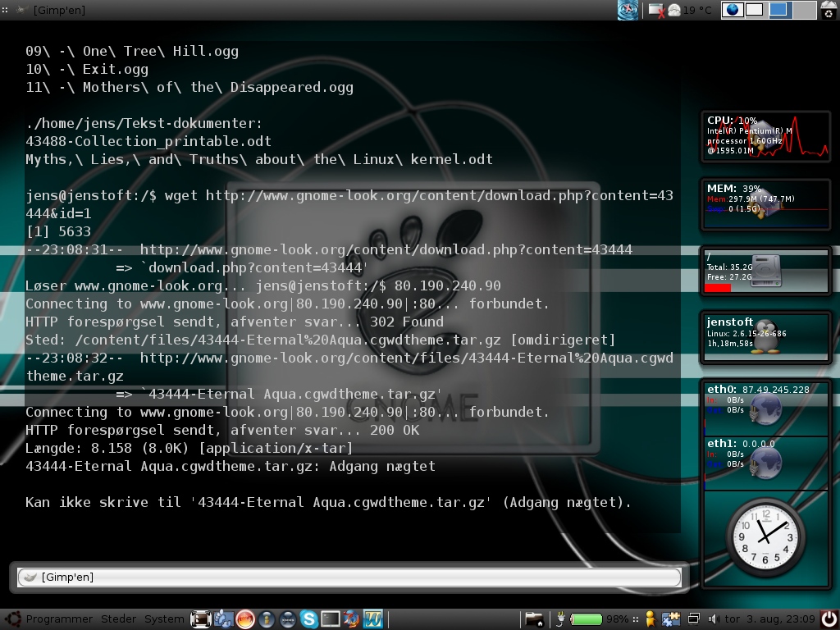Viewport: 840px width, 630px height.
Task: Click the 'Mothers\ of\ the\ Disappeared.ogg' line
Action: pos(189,87)
